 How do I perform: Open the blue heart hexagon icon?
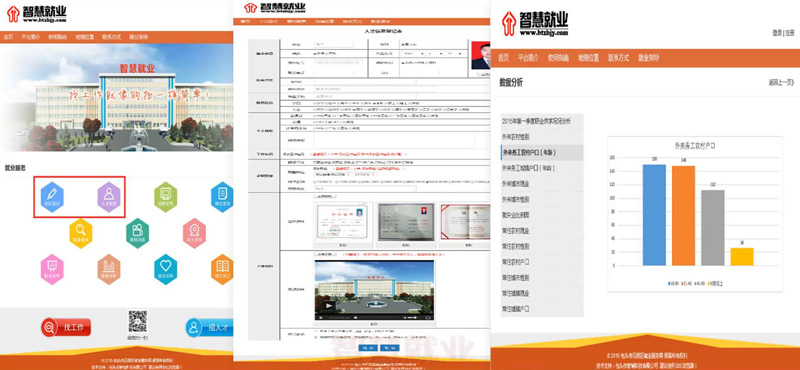click(166, 269)
